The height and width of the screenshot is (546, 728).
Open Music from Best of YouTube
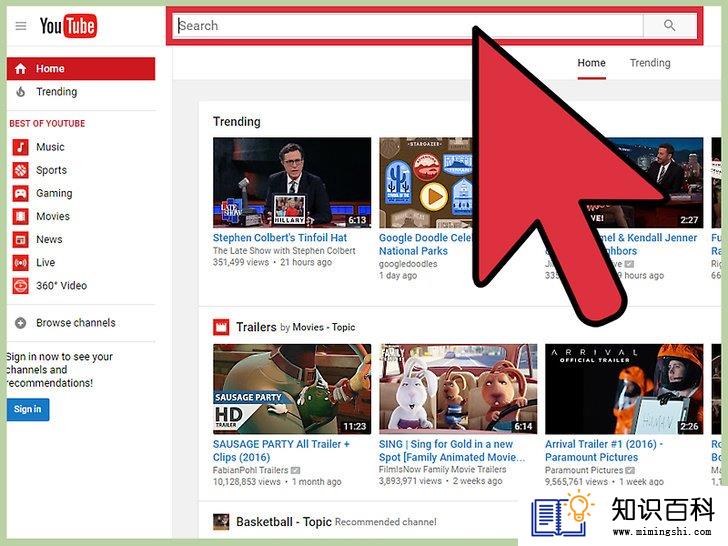pos(50,147)
